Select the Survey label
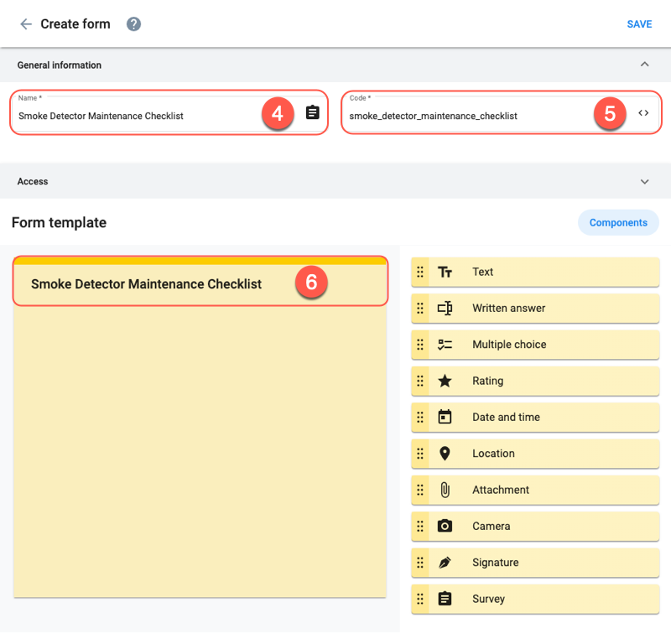 coord(489,599)
